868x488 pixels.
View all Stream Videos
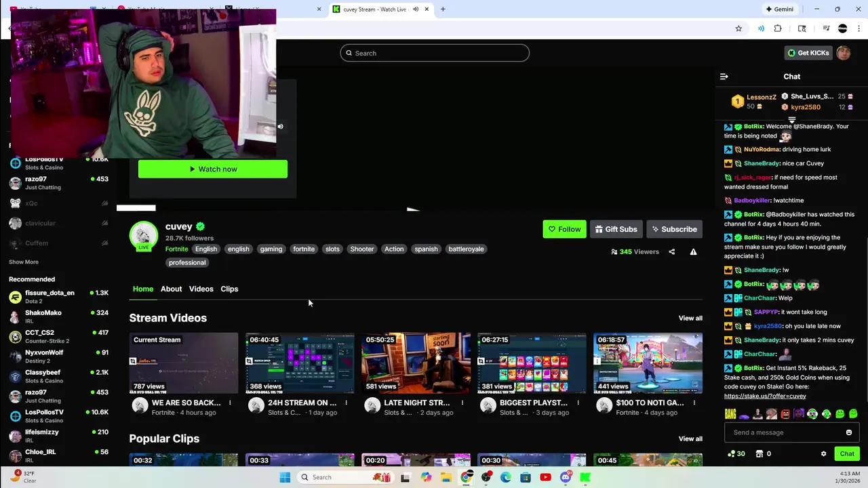(690, 318)
